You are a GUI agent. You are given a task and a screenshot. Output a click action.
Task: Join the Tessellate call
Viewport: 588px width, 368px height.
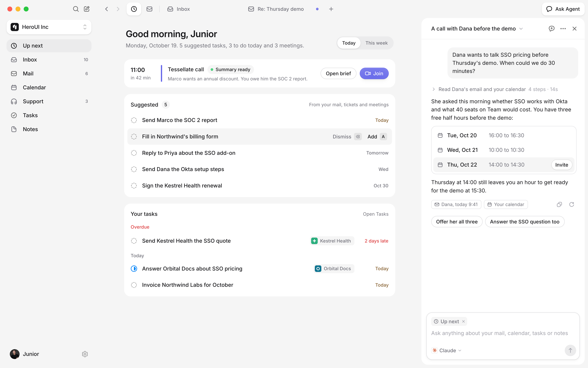point(374,73)
